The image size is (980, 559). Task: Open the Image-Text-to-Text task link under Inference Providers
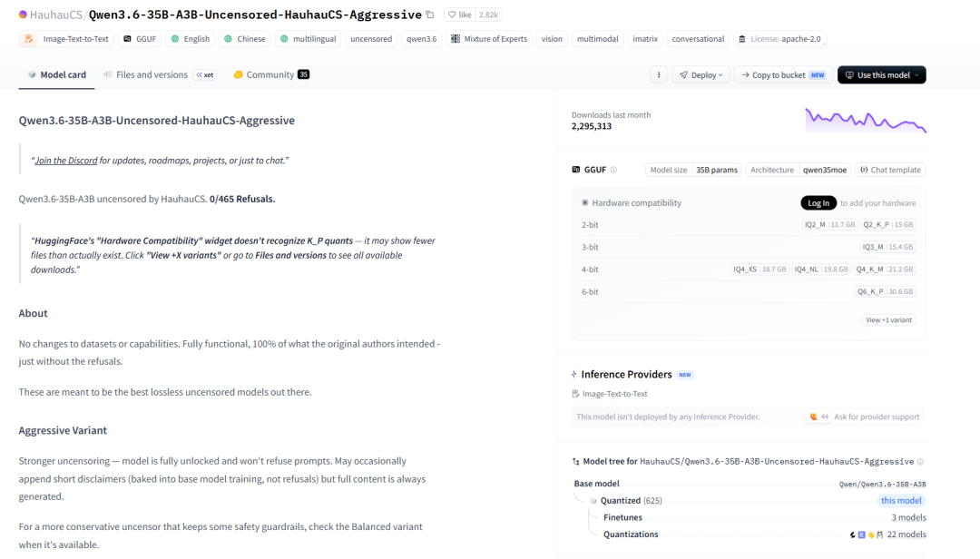[610, 394]
